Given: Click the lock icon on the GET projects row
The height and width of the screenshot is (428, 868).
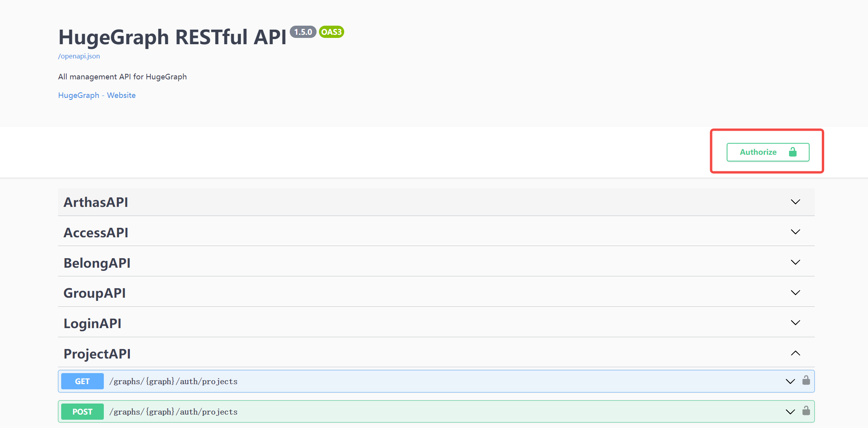Looking at the screenshot, I should coord(806,380).
